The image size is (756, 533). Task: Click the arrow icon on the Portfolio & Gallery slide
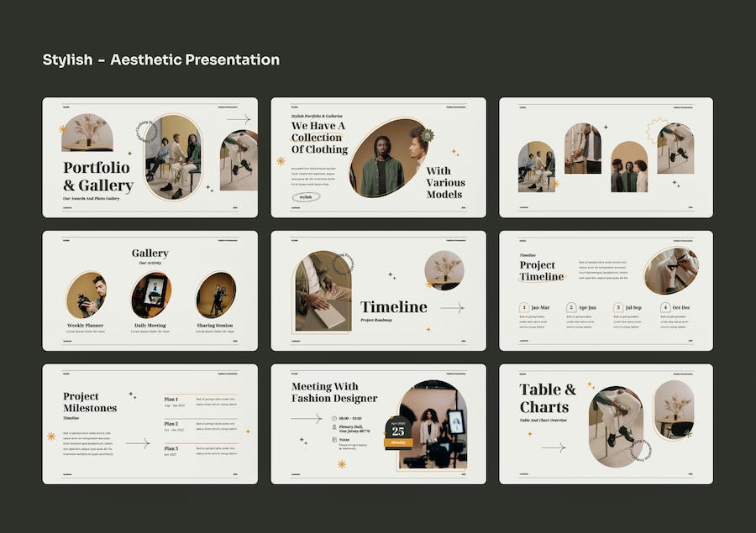click(x=238, y=120)
